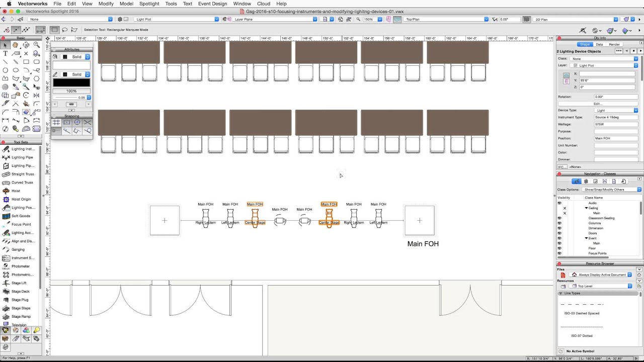Open Design Layers tab in Navigation palette
The image size is (644, 362).
point(586,182)
